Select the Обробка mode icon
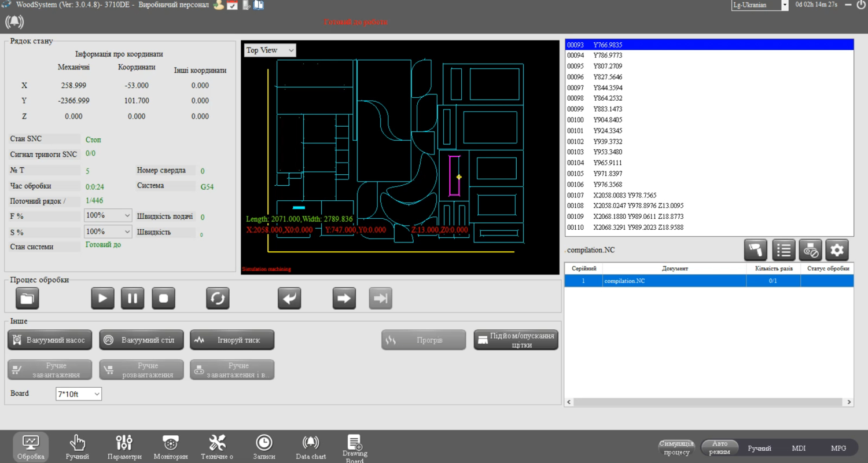This screenshot has width=868, height=463. pyautogui.click(x=31, y=444)
